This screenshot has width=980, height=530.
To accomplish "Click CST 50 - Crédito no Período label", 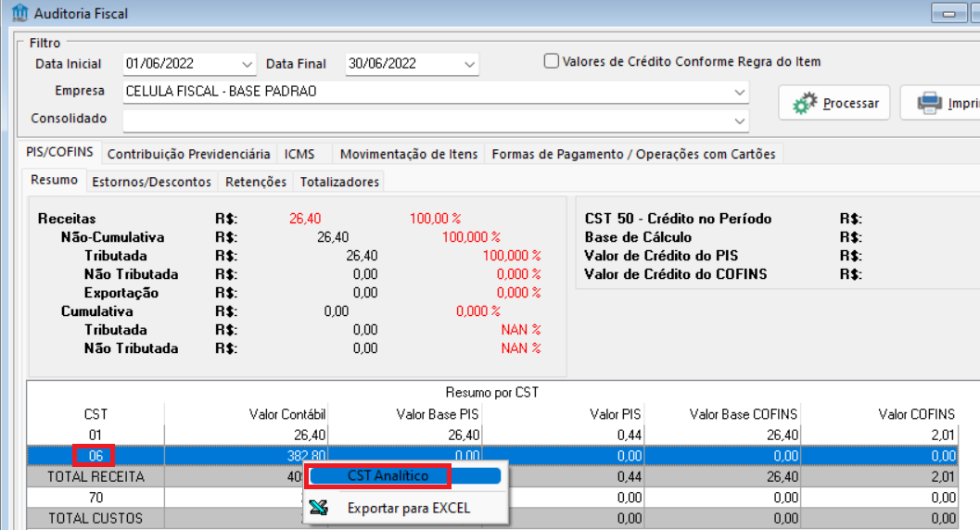I will click(x=678, y=219).
